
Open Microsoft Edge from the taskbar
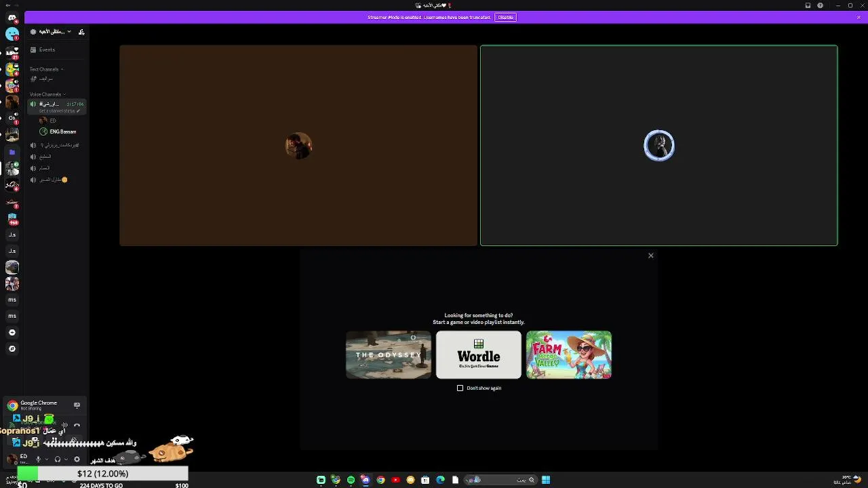440,480
